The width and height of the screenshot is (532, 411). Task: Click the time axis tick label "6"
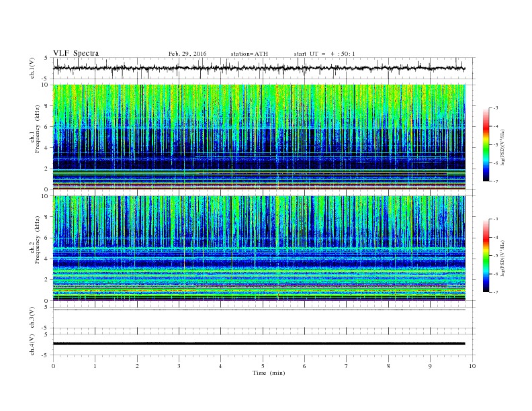coord(304,366)
